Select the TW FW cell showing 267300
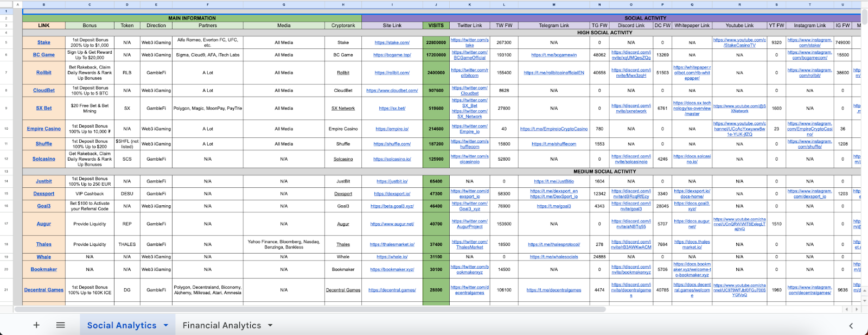868x335 pixels. point(504,42)
